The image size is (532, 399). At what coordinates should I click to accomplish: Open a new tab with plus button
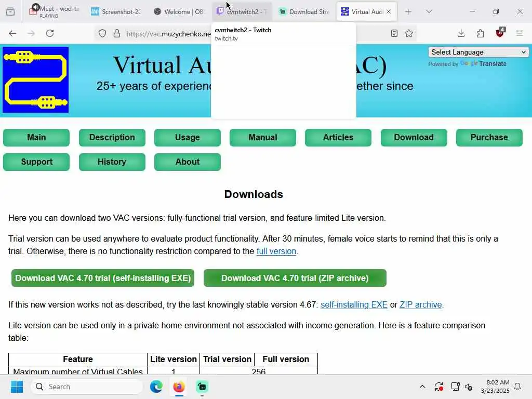tap(408, 11)
